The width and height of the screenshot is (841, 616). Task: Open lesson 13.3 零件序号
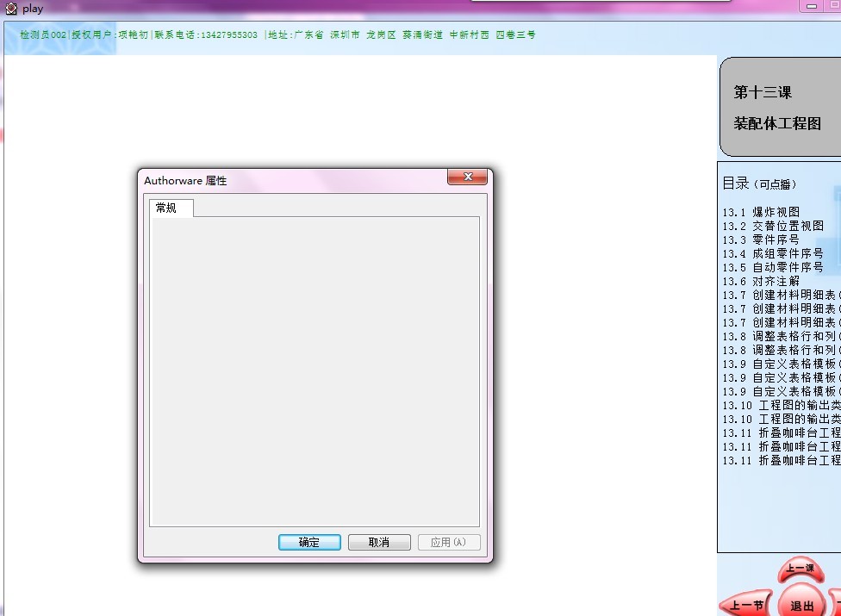(x=761, y=240)
